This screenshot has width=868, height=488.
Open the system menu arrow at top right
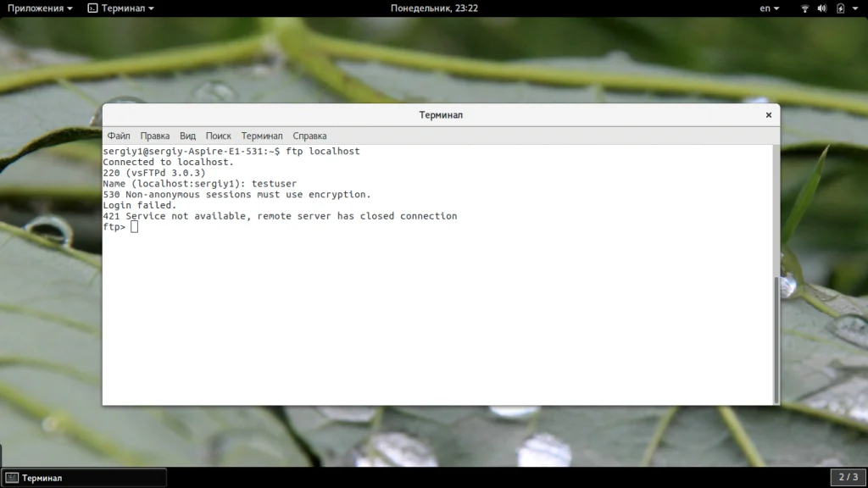pyautogui.click(x=855, y=8)
